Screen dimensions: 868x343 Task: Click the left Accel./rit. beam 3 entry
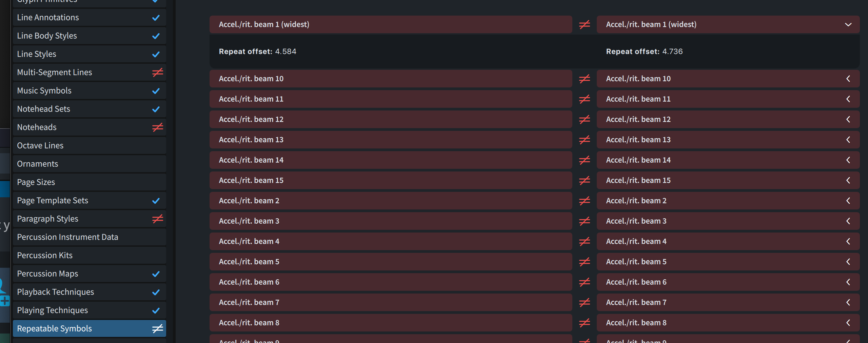pyautogui.click(x=390, y=221)
